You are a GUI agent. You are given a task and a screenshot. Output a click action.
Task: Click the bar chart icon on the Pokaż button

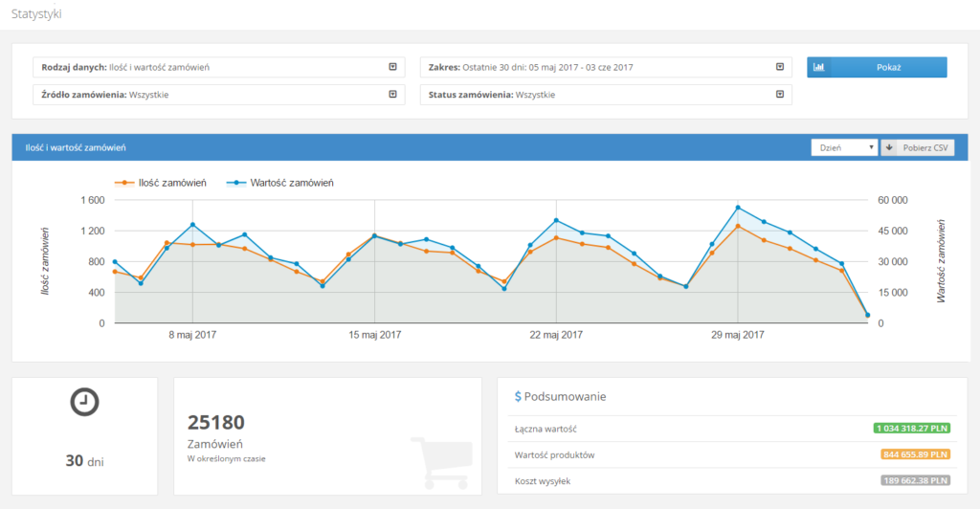pyautogui.click(x=819, y=68)
